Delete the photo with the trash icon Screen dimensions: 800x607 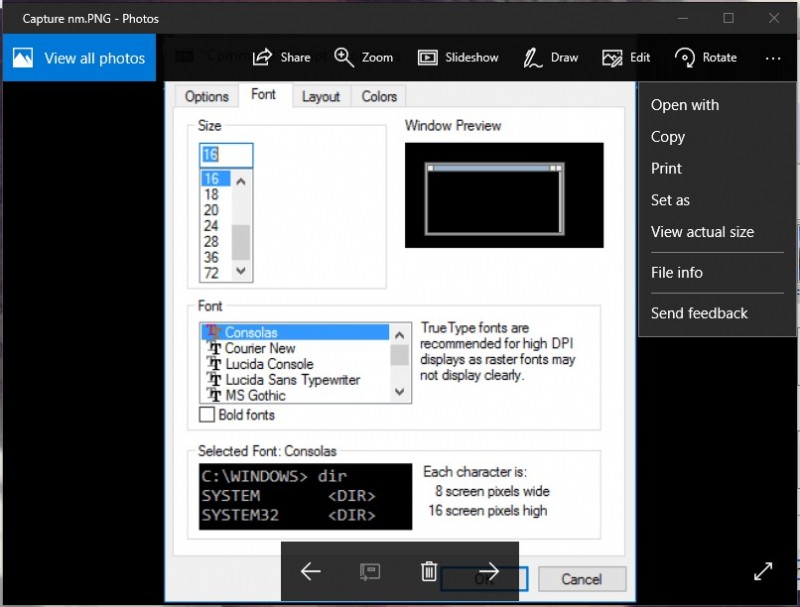(428, 572)
